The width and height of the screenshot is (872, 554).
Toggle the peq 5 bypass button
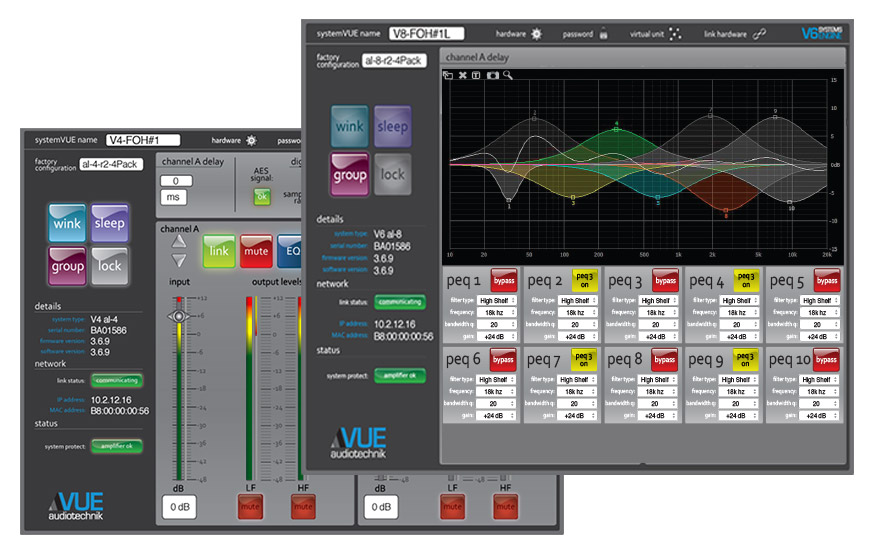827,281
